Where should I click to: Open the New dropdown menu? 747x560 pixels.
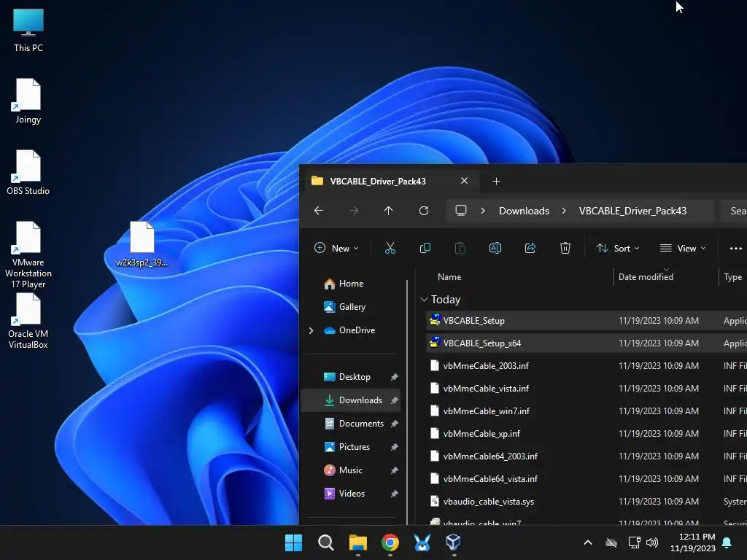336,248
